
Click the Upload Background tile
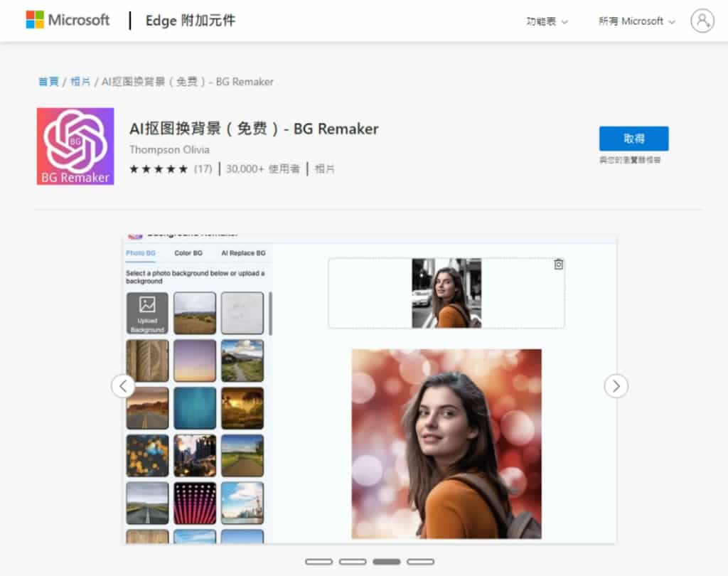[147, 313]
